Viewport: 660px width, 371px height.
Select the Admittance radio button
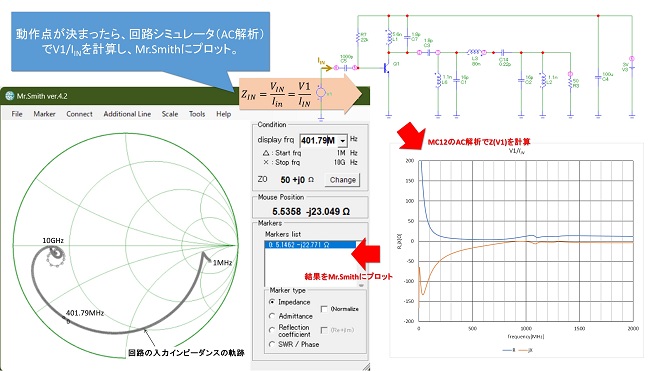(272, 316)
